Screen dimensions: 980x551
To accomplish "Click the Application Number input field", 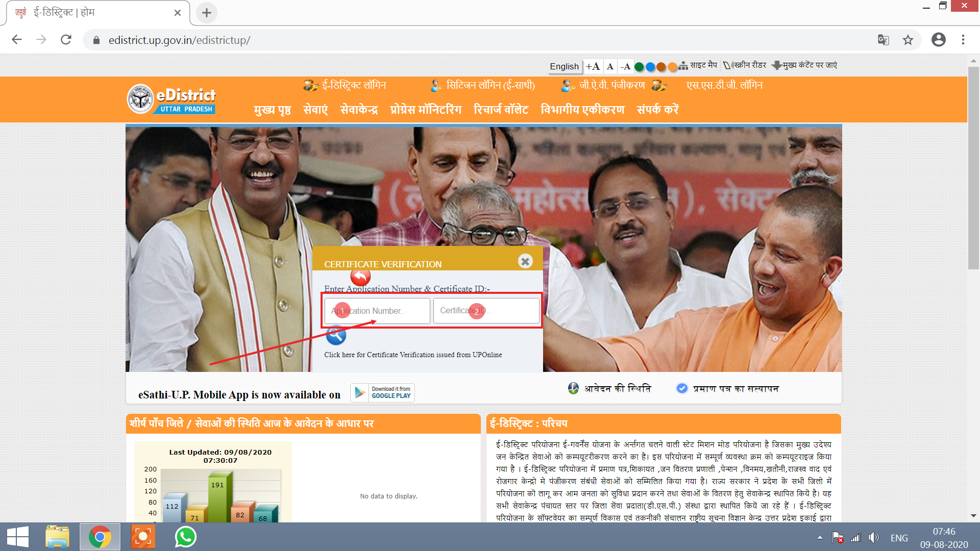I will (x=377, y=311).
